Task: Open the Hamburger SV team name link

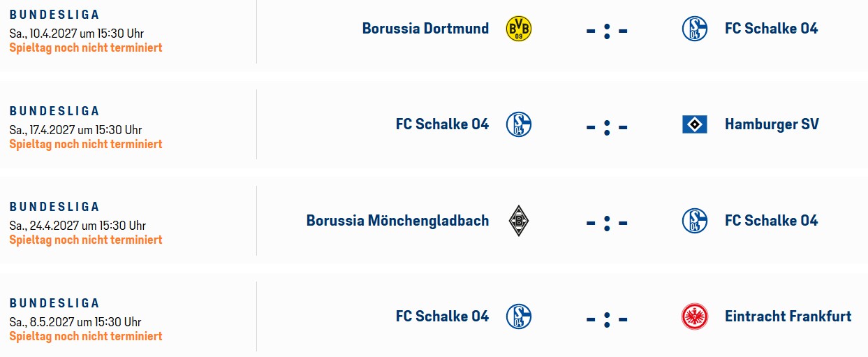Action: pos(772,124)
